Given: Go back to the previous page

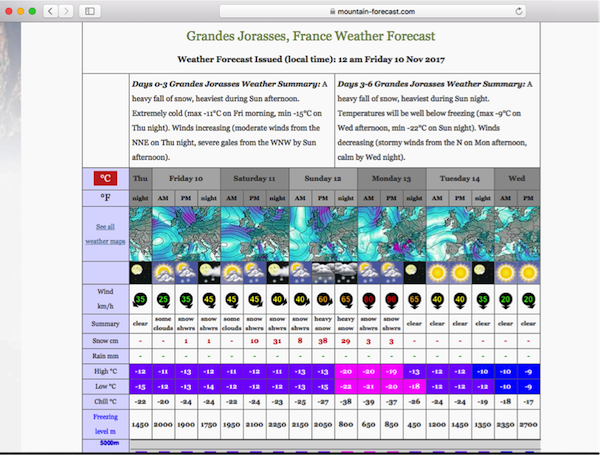Looking at the screenshot, I should [51, 11].
